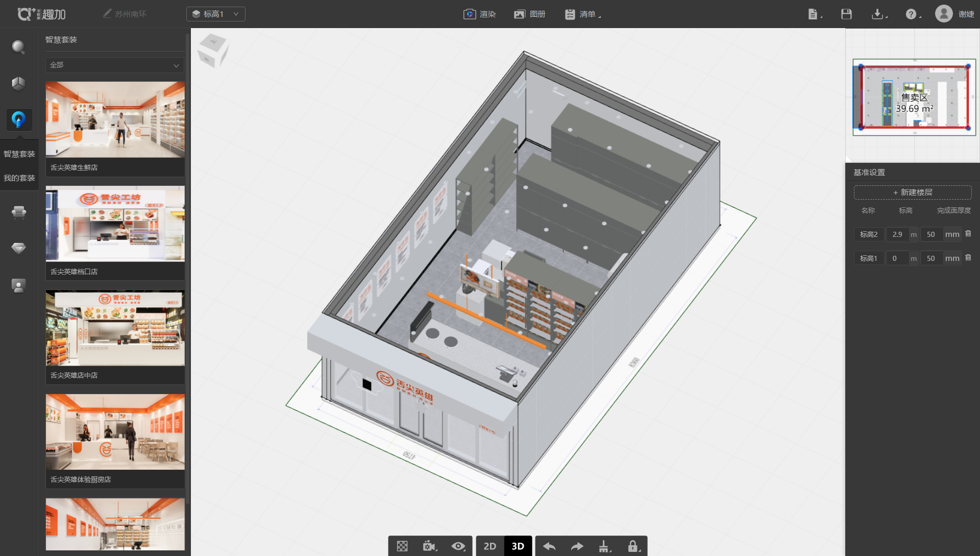
Task: Open the 标高1 floor level dropdown
Action: point(215,14)
